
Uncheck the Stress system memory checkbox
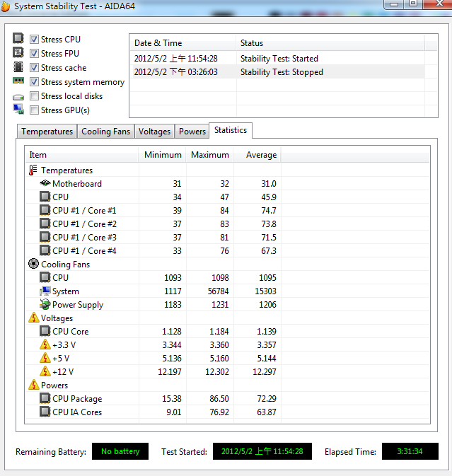point(34,81)
